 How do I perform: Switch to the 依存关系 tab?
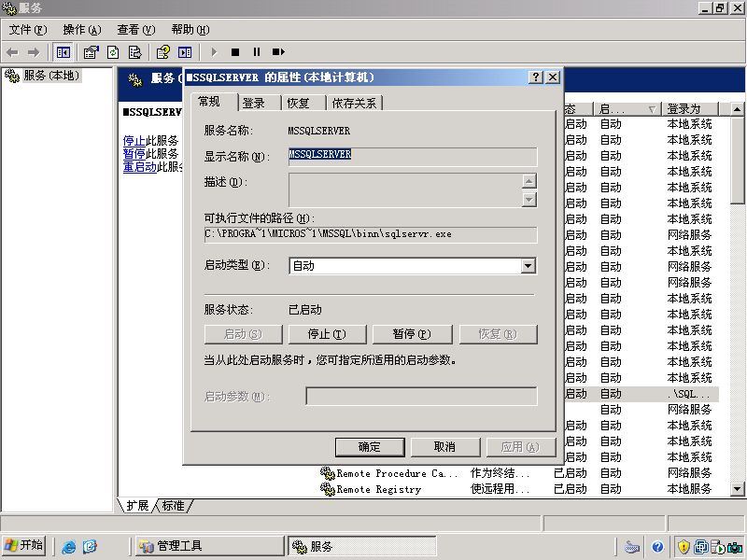click(354, 103)
